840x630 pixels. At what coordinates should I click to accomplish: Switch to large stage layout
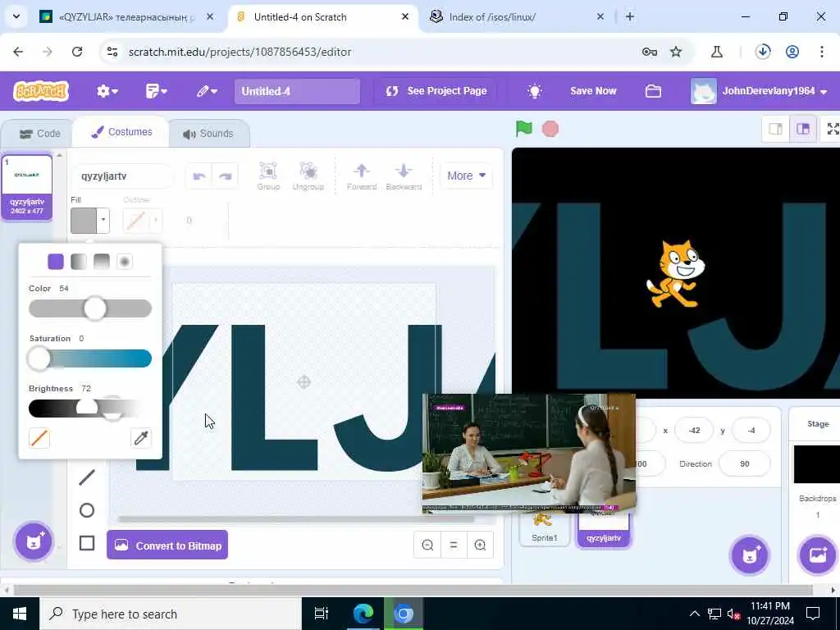coord(803,129)
